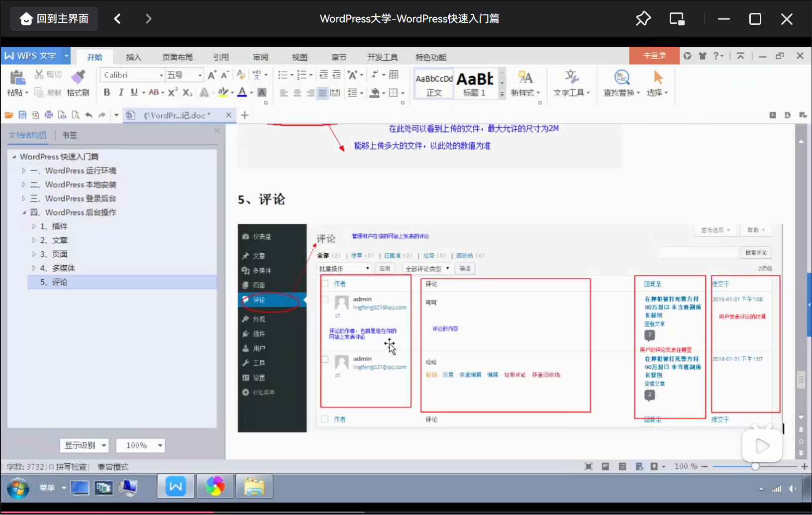Switch to the 引用 ribbon tab

coord(221,57)
